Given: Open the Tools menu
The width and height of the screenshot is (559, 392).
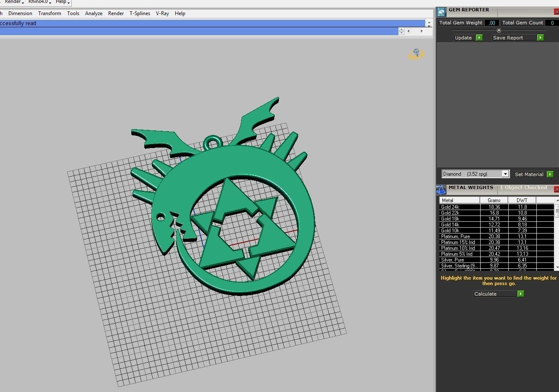Looking at the screenshot, I should point(73,13).
